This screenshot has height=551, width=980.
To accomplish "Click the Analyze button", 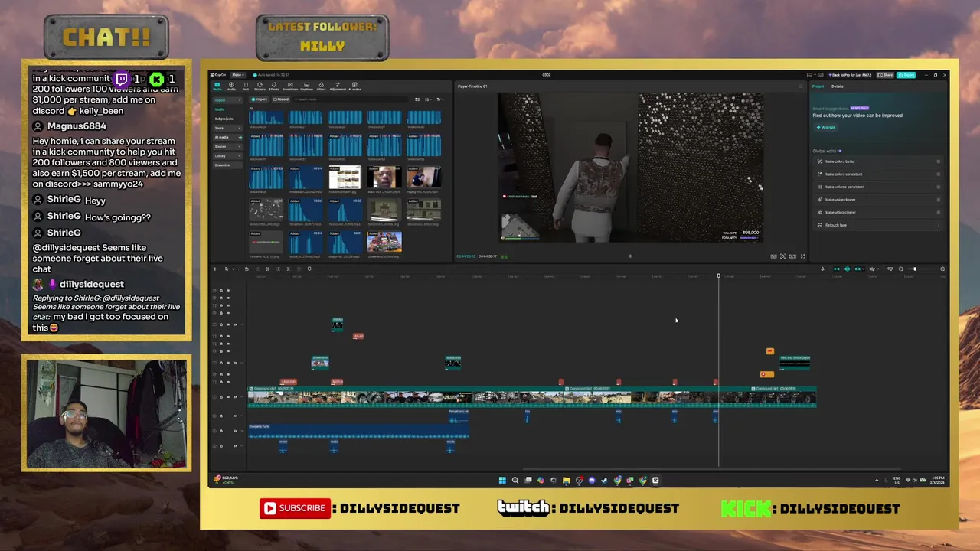I will click(x=826, y=127).
